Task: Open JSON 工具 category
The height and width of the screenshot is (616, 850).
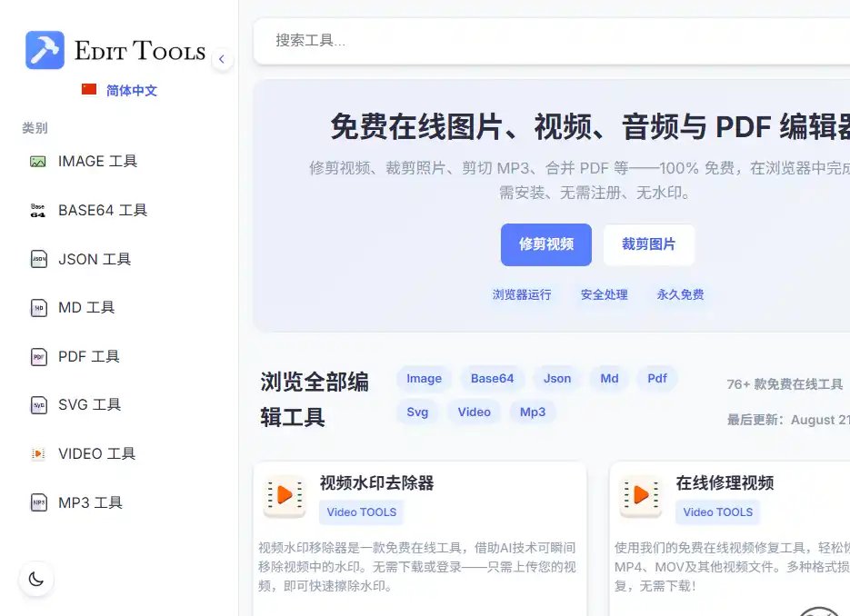Action: tap(95, 259)
